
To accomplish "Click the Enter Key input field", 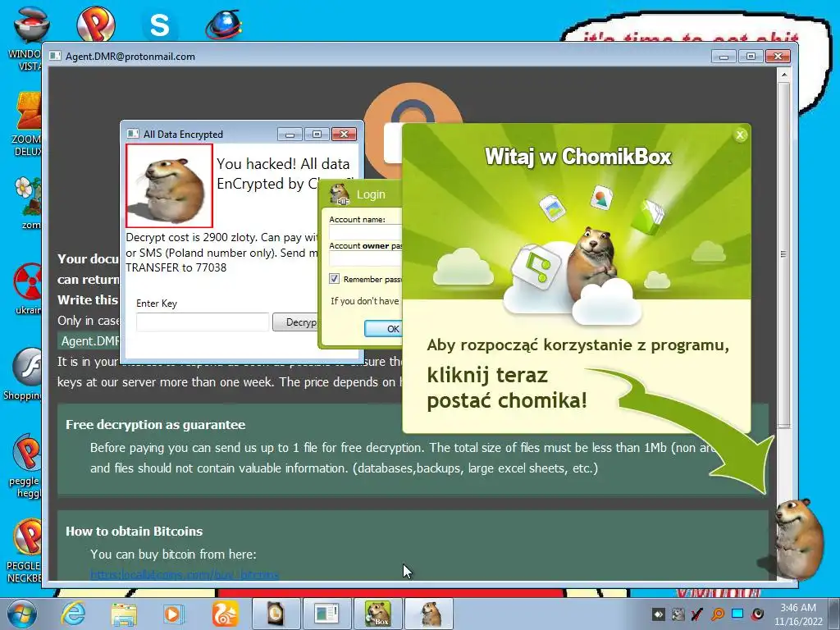I will (x=203, y=322).
